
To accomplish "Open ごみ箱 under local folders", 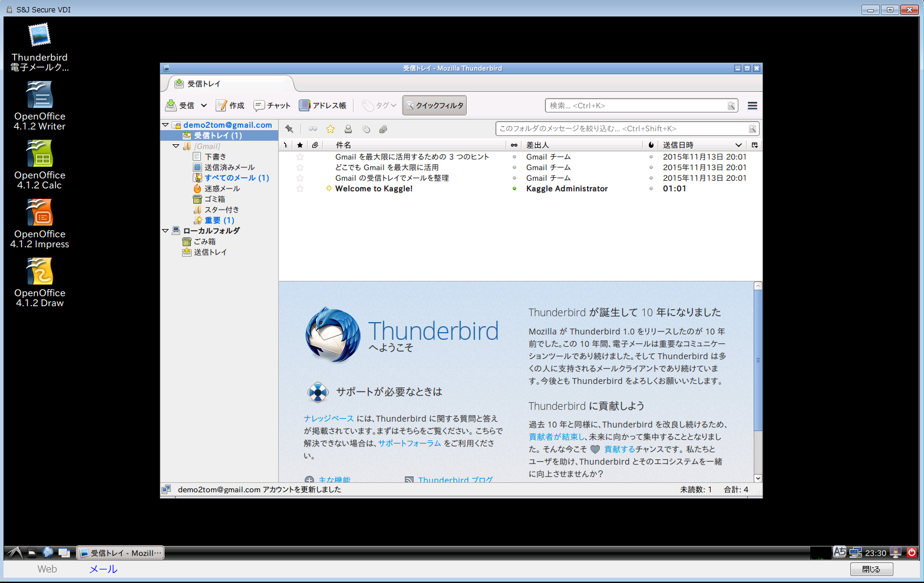I will tap(204, 241).
